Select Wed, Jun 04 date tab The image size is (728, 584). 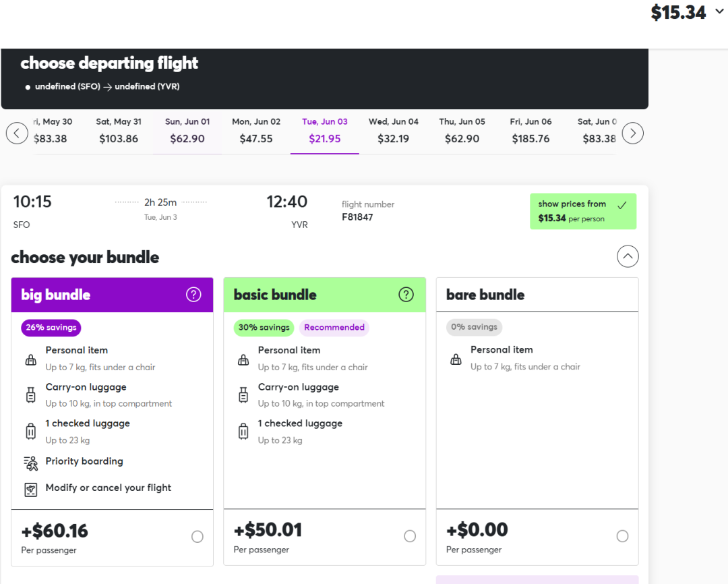(394, 131)
